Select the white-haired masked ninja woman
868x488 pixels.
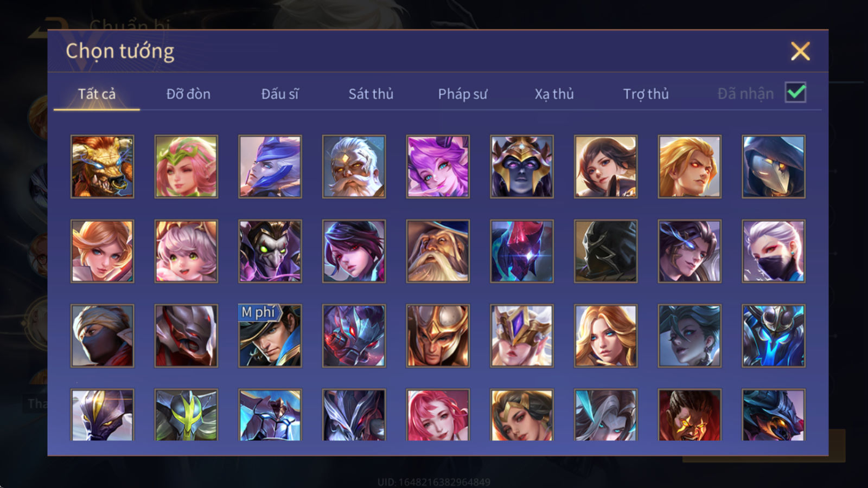coord(774,251)
